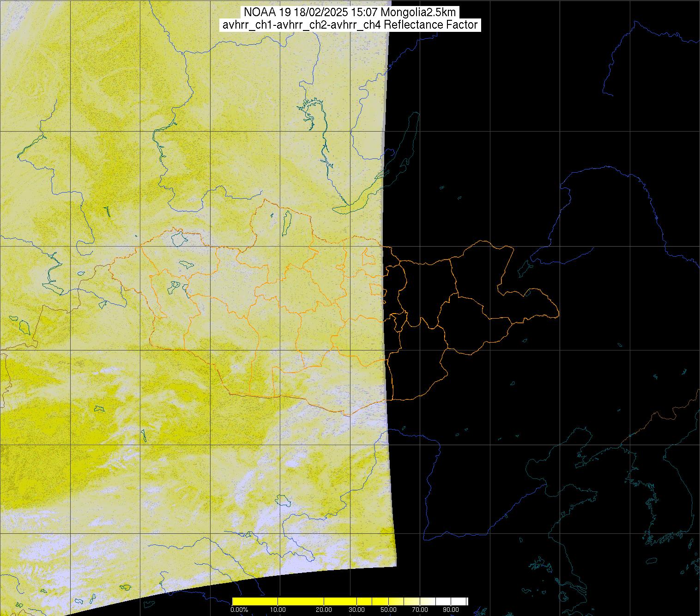
Task: Pick the white color scale segment above "90.00"
Action: [x=459, y=601]
